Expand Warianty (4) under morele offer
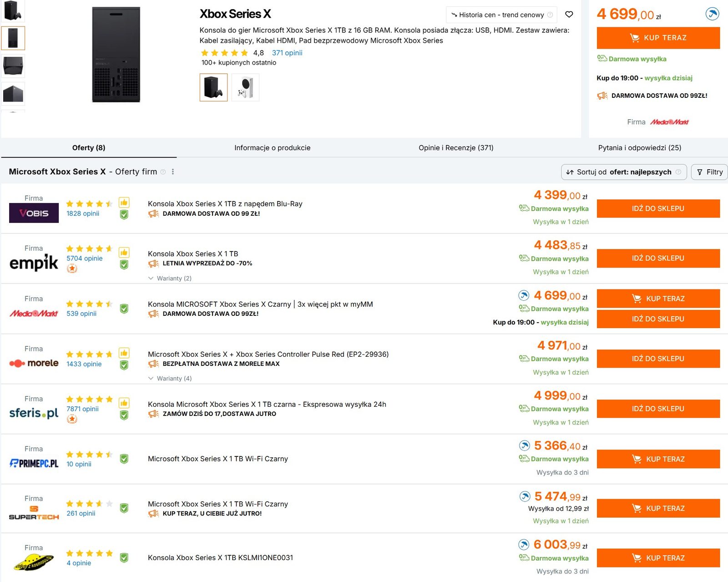Screen dimensions: 728x582 click(170, 378)
